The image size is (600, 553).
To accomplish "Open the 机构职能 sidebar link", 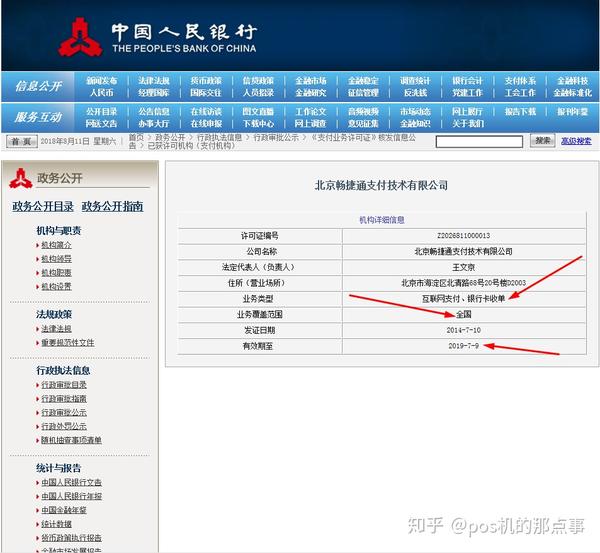I will 56,272.
